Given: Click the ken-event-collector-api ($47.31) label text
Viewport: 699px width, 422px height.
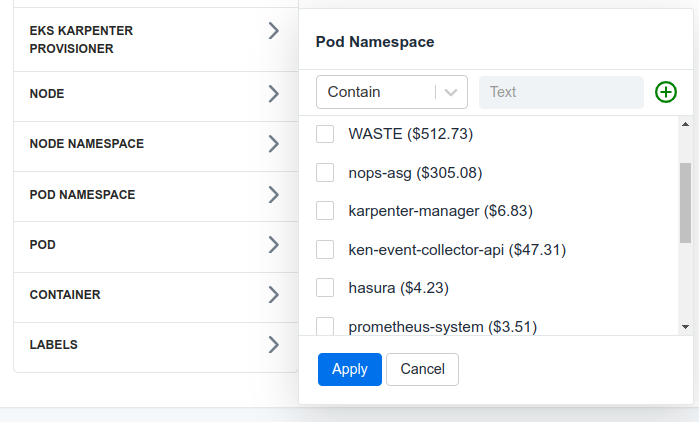Looking at the screenshot, I should pyautogui.click(x=457, y=250).
